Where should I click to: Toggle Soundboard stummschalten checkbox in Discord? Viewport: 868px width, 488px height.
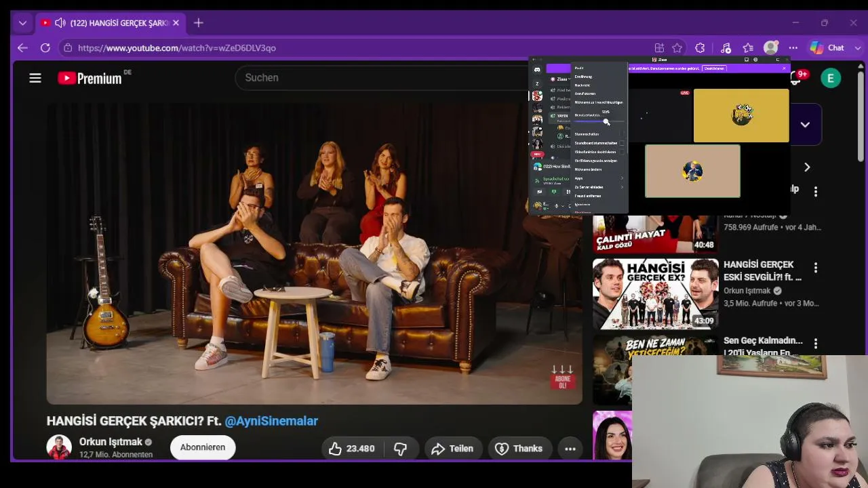click(x=621, y=143)
